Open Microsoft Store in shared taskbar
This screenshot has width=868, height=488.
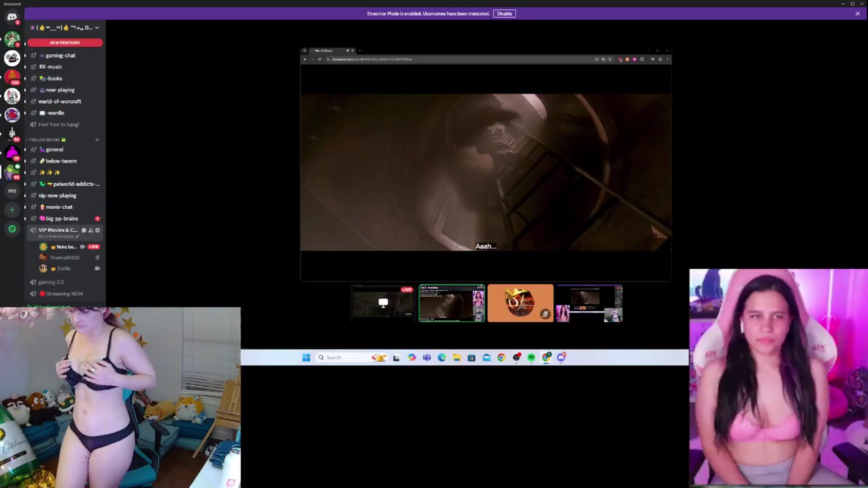pyautogui.click(x=472, y=357)
